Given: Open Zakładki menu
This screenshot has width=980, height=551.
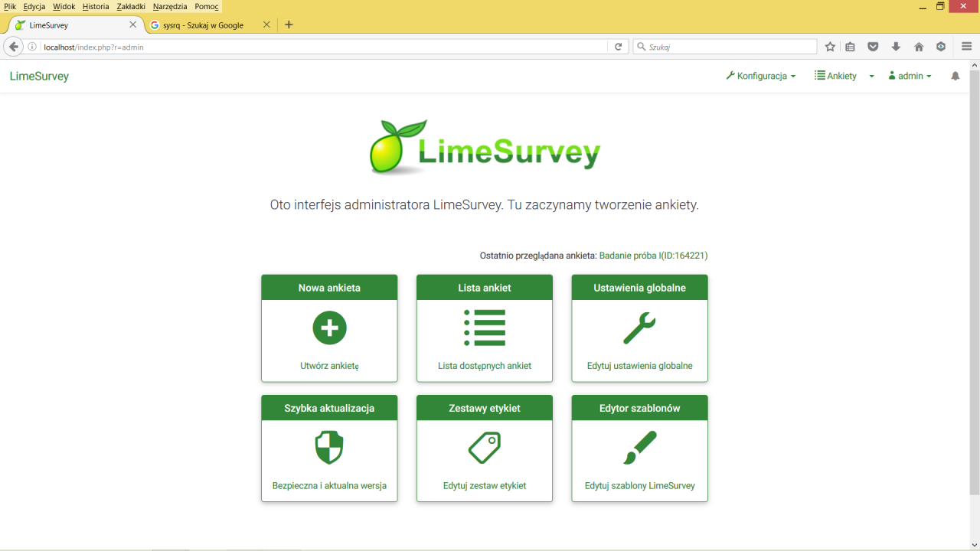Looking at the screenshot, I should point(131,6).
